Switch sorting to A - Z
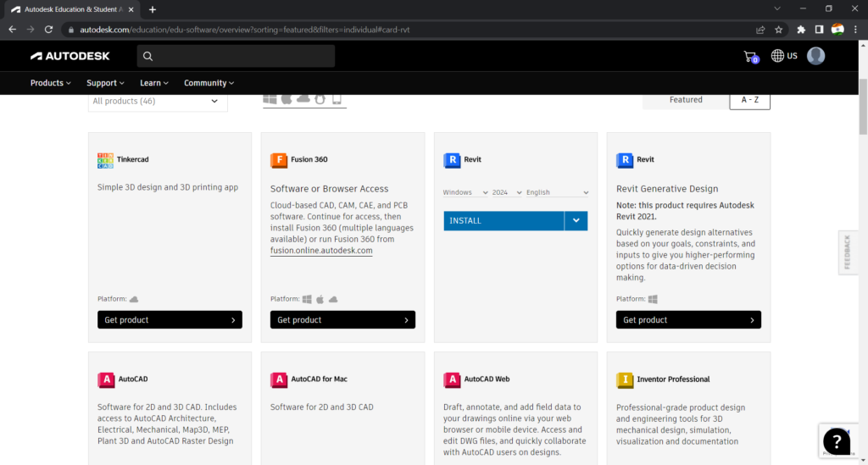This screenshot has width=868, height=465. tap(749, 100)
